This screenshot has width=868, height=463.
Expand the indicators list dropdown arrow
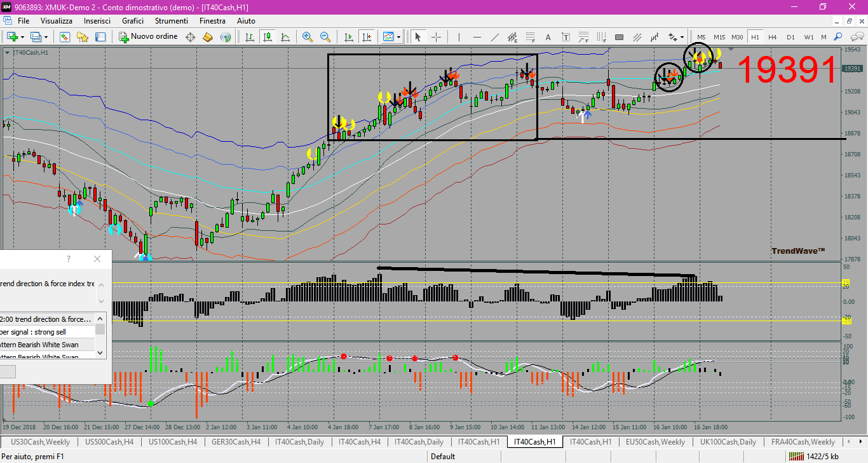398,37
